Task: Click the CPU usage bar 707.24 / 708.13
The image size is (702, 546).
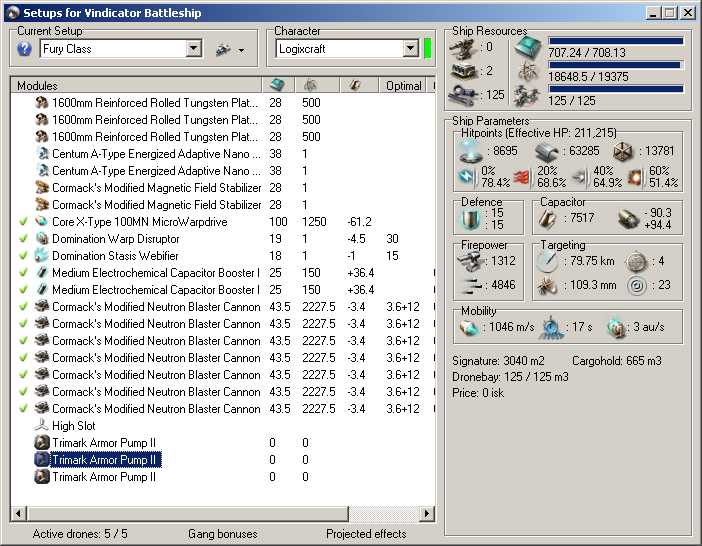Action: point(616,41)
